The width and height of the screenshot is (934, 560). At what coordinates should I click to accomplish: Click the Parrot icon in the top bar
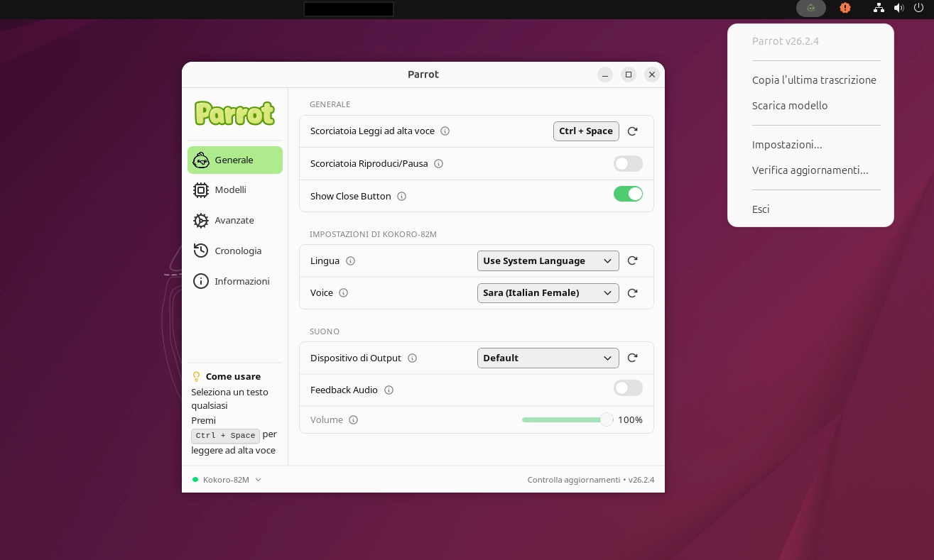(810, 8)
